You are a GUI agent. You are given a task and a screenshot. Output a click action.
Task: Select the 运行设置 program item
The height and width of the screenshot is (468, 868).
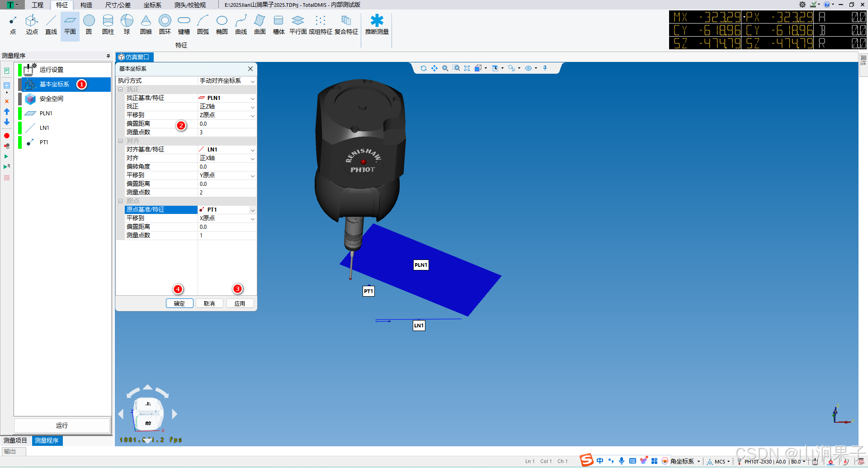click(x=64, y=70)
